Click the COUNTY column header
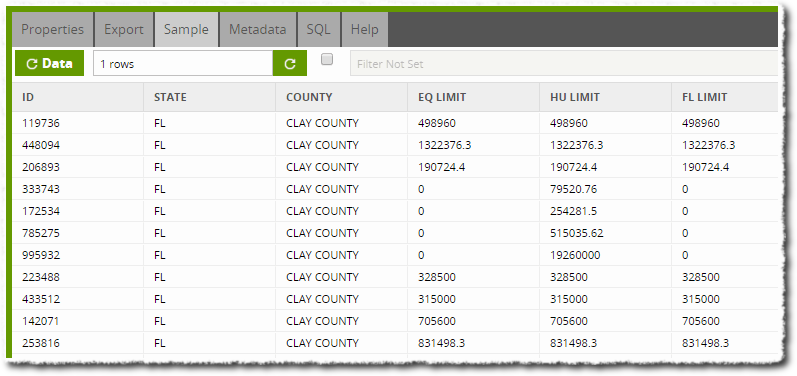Screen dimensions: 797x376 tap(342, 97)
